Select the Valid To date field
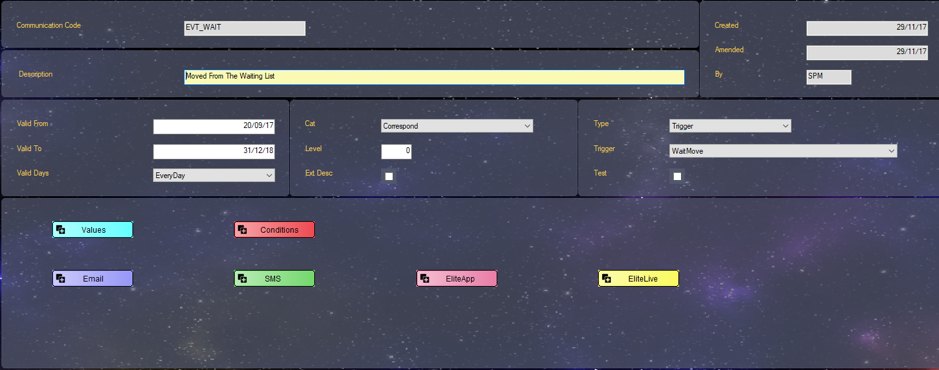 [x=214, y=151]
